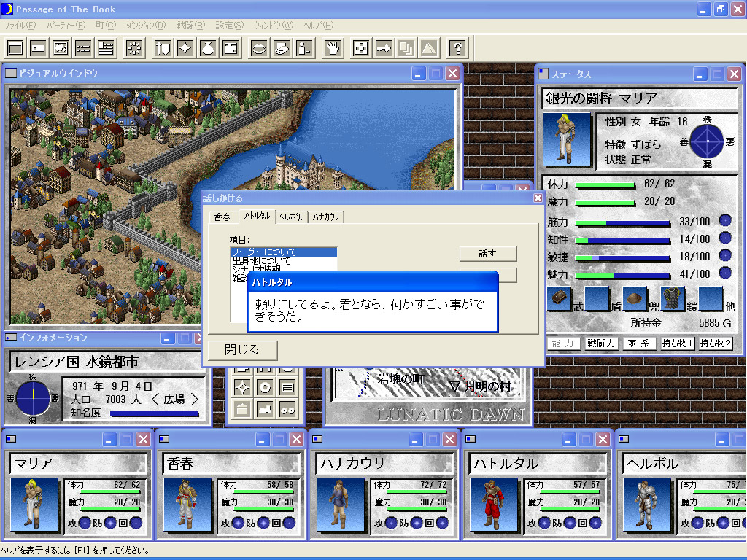Click the left arrow beside 広場
This screenshot has width=747, height=560.
point(155,400)
